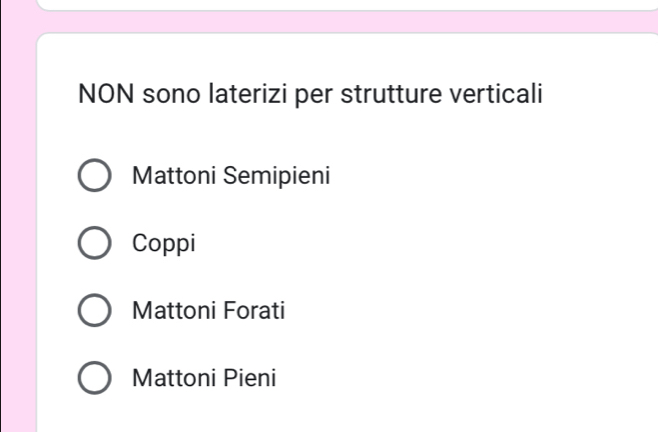Select the Mattoni Semipieni radio button
The image size is (658, 432).
pos(95,176)
